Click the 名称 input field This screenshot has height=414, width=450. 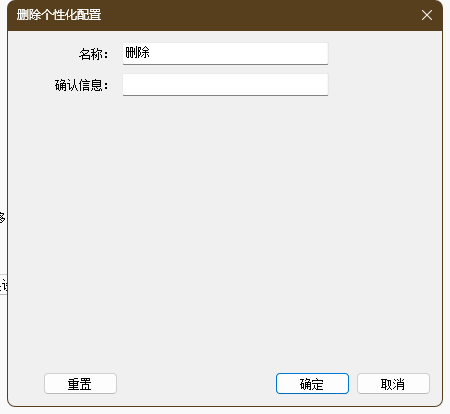coord(225,53)
